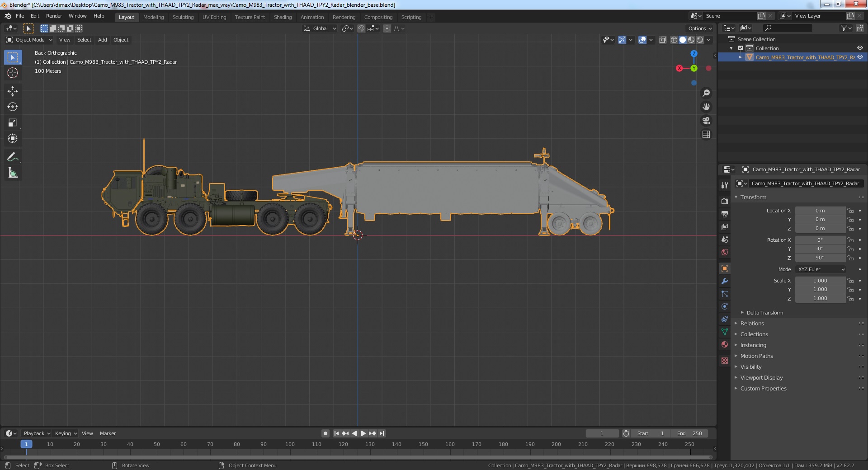
Task: Open the Modifier properties tab (wrench)
Action: click(x=725, y=281)
